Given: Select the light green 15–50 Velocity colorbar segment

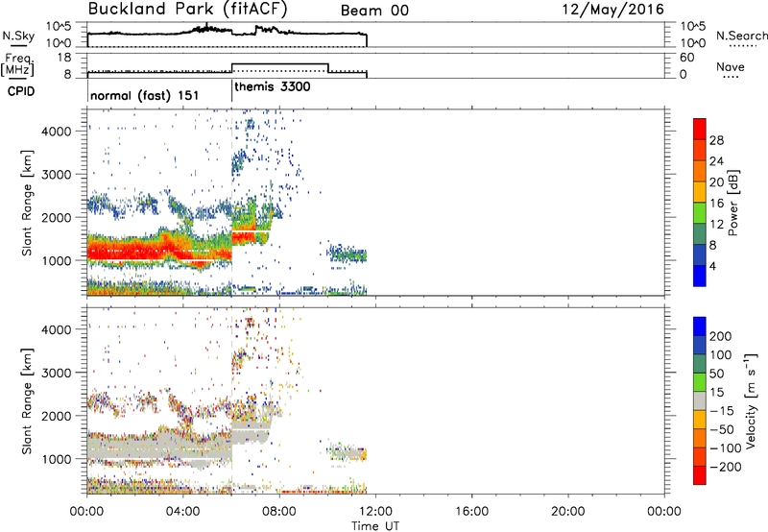Looking at the screenshot, I should [x=700, y=382].
